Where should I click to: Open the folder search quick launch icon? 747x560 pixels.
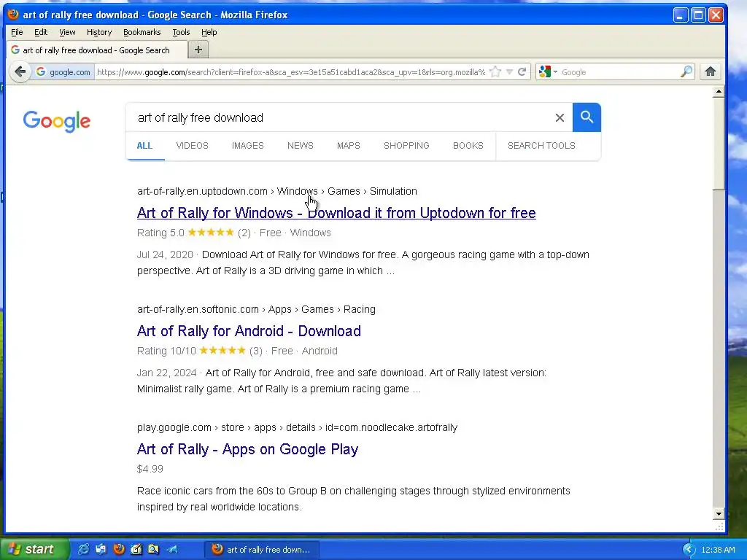[x=153, y=549]
